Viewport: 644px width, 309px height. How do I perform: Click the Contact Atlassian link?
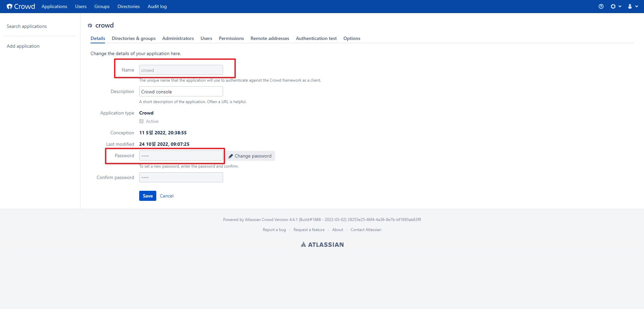pos(366,230)
